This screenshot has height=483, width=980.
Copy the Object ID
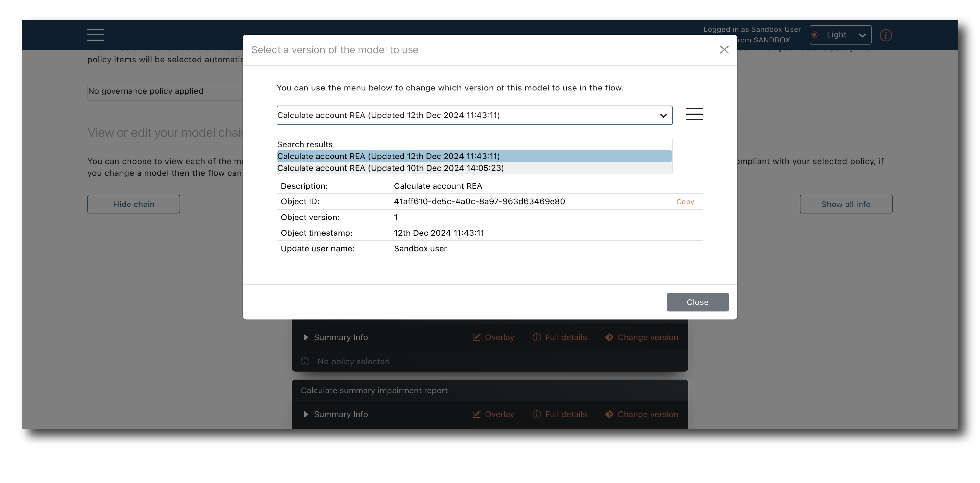click(x=685, y=202)
